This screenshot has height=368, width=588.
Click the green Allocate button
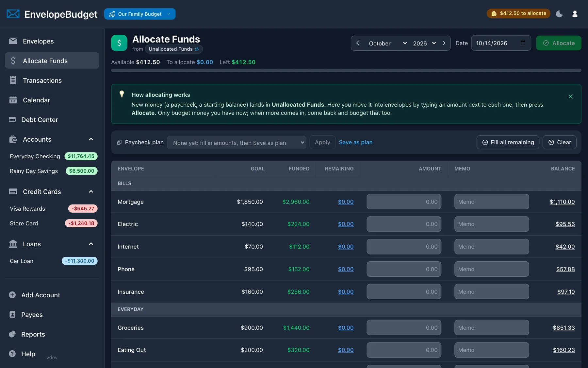(559, 43)
